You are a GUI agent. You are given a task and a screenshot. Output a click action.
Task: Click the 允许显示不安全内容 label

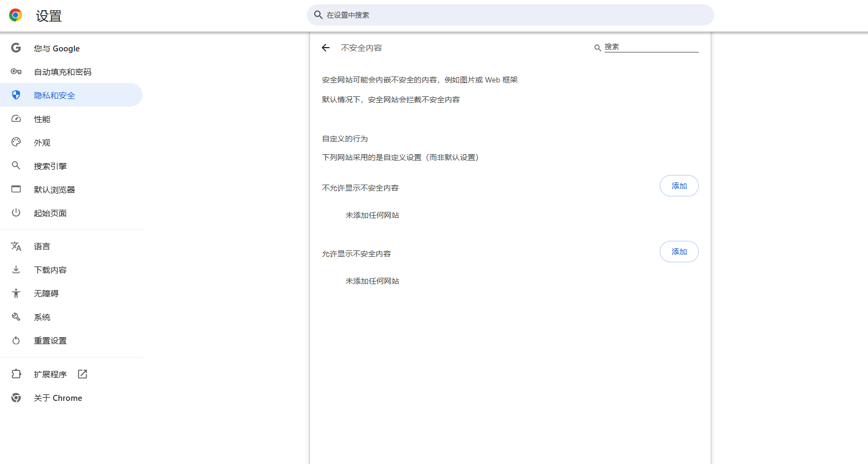tap(357, 254)
